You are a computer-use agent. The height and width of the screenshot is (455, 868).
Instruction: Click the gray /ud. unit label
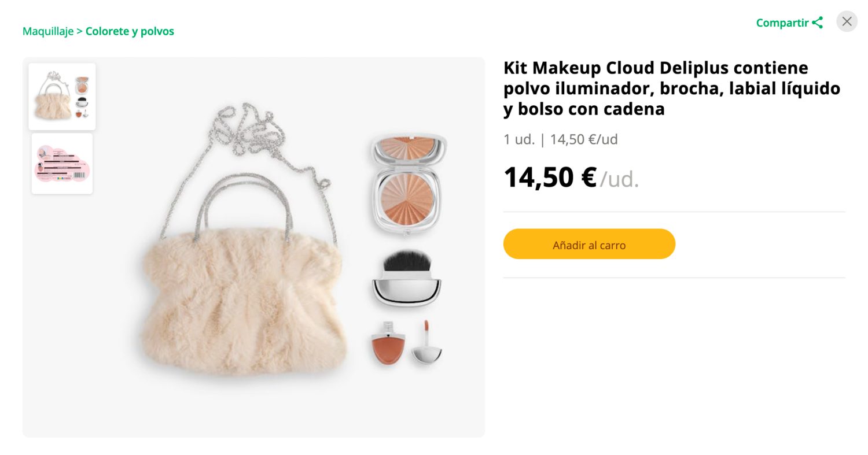(619, 179)
